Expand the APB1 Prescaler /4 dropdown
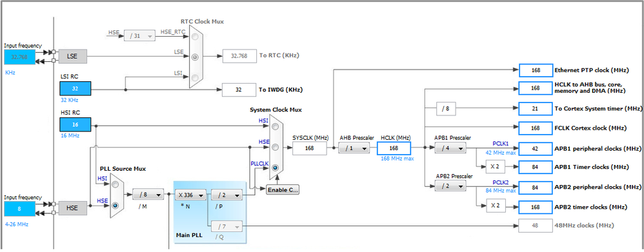This screenshot has width=644, height=252. coord(450,149)
